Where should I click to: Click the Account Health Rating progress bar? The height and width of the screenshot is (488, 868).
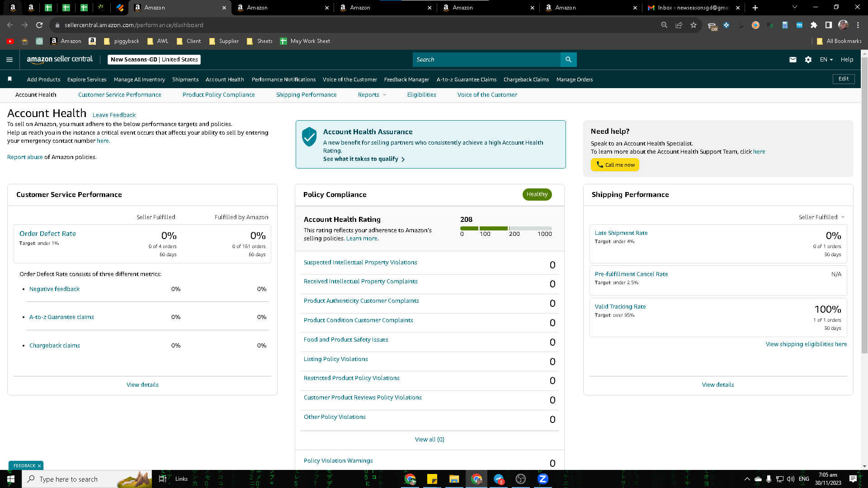pyautogui.click(x=506, y=229)
